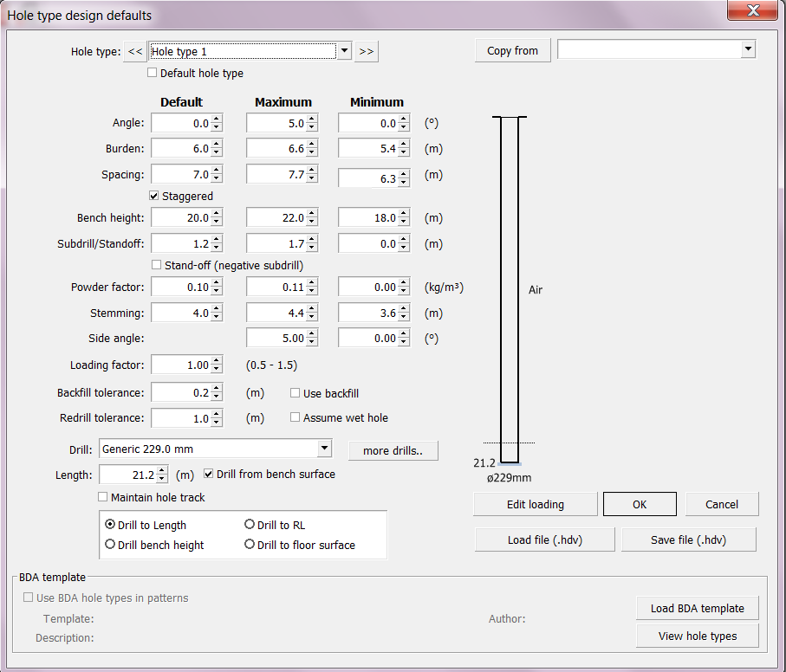Click Load file (.hdv) button
Screen dimensions: 786x672
pos(545,540)
